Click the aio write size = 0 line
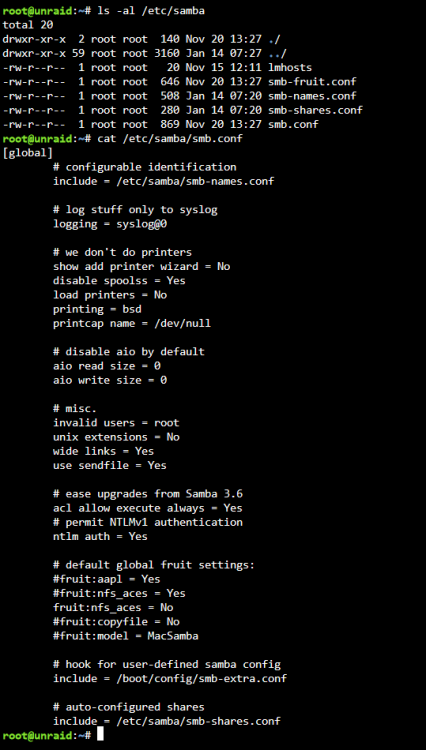Image resolution: width=426 pixels, height=750 pixels. click(x=110, y=380)
